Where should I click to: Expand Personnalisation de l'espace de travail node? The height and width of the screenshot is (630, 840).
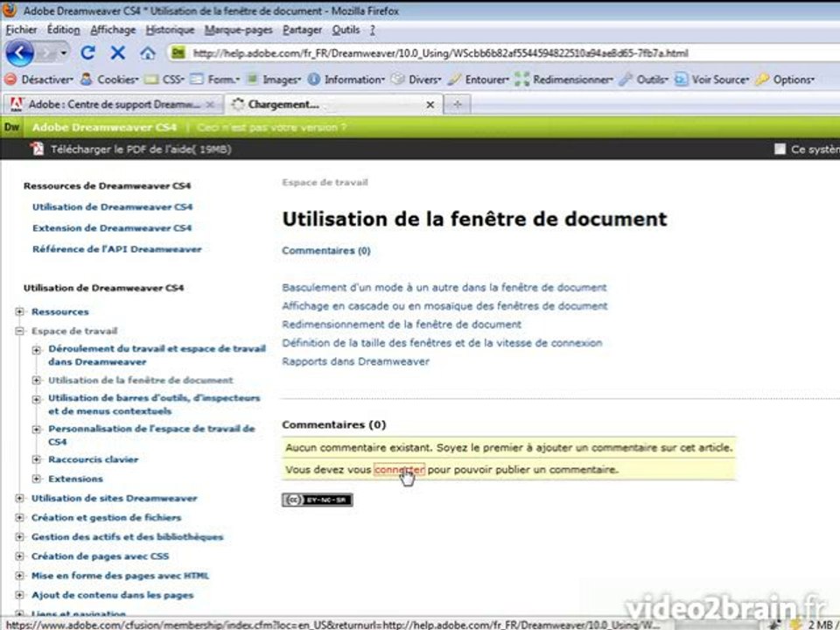pyautogui.click(x=37, y=430)
